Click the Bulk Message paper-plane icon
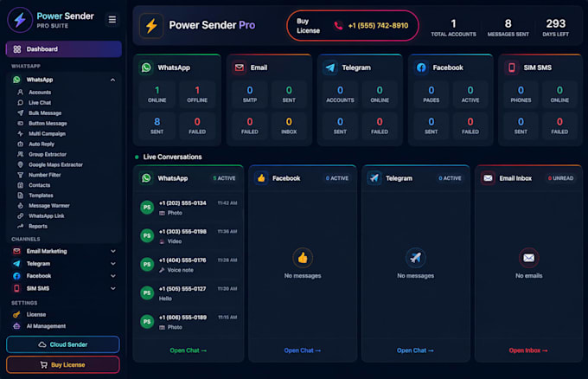 (20, 113)
